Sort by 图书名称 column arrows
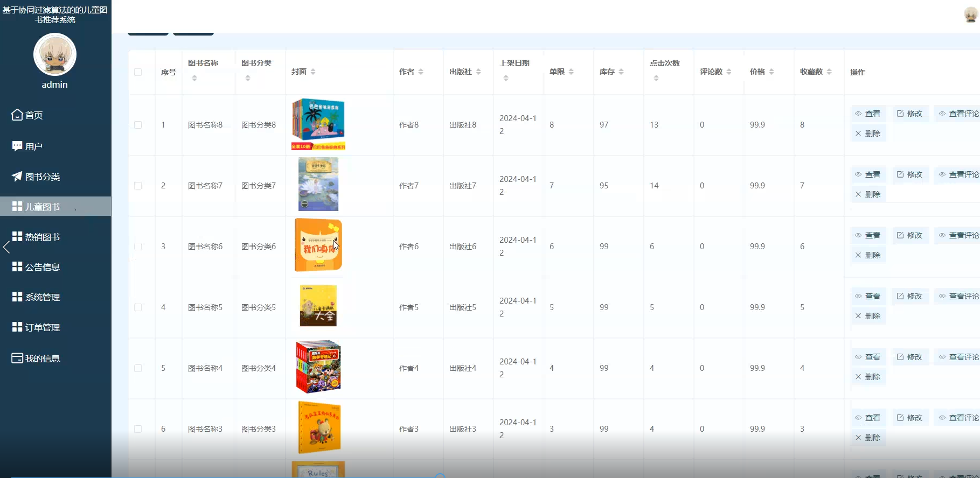Screen dimensions: 980x478 pyautogui.click(x=194, y=79)
